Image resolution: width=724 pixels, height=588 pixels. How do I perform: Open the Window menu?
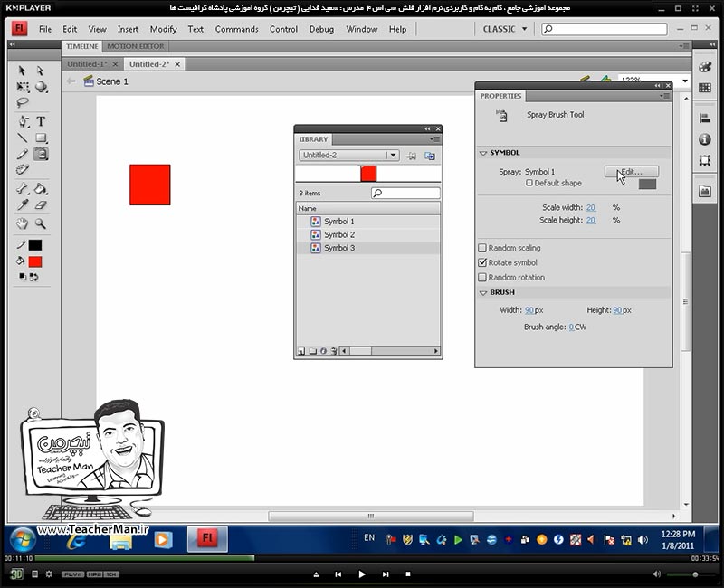click(x=361, y=29)
